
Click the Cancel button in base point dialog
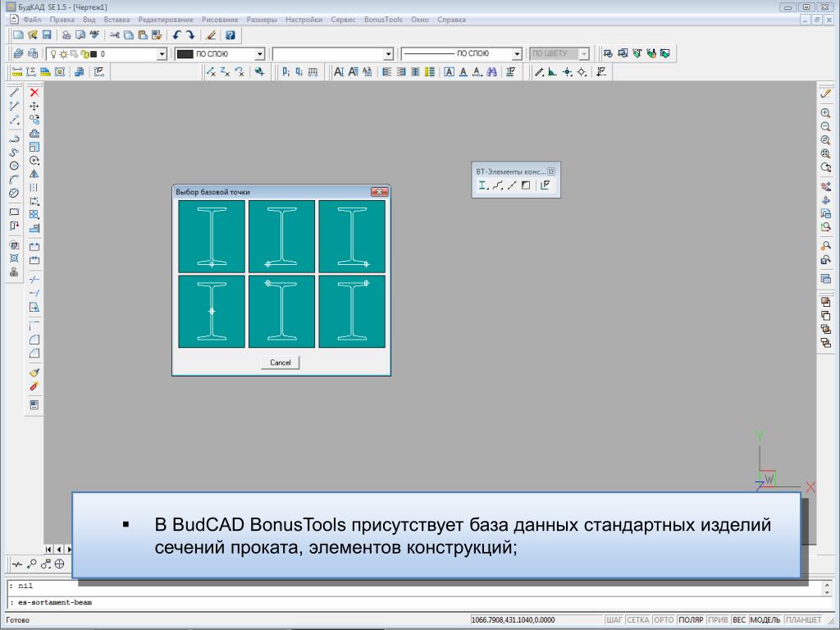click(281, 363)
